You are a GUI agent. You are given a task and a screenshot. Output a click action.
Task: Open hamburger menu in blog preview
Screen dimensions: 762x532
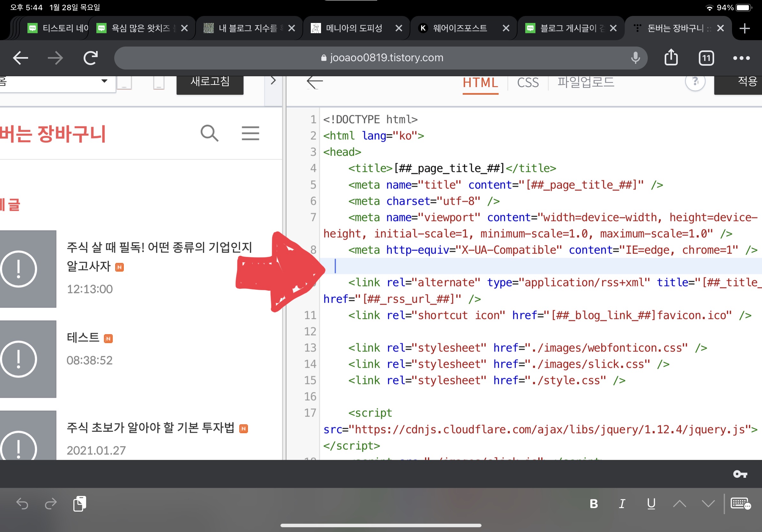click(250, 133)
